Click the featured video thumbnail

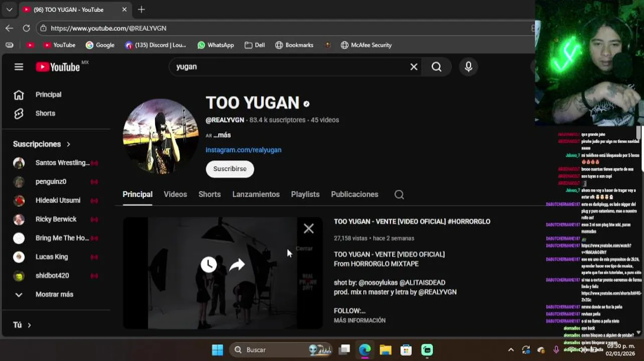coord(223,273)
